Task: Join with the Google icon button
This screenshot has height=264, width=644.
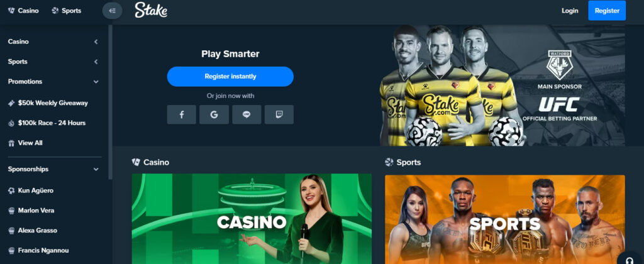Action: (x=214, y=114)
